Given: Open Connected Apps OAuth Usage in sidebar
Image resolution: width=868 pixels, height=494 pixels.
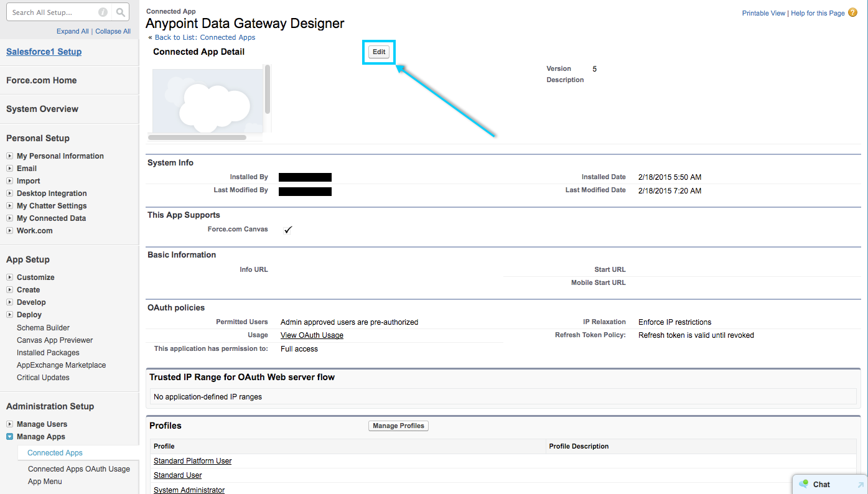Looking at the screenshot, I should (x=79, y=469).
